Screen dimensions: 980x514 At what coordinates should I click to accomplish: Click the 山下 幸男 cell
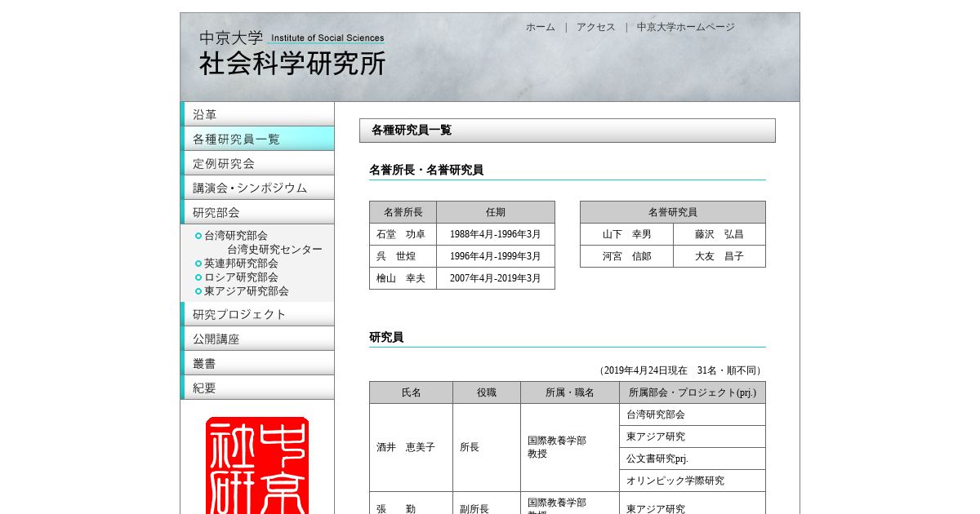(x=627, y=234)
